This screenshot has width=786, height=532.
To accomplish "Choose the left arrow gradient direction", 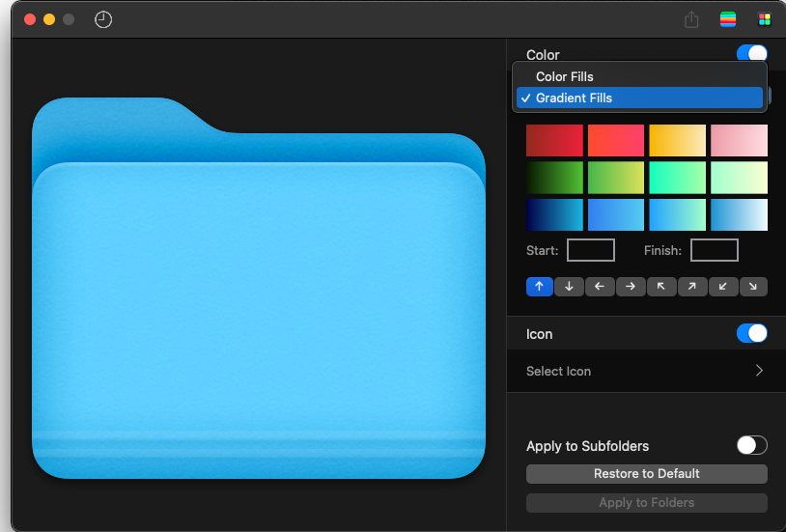I will pos(600,286).
